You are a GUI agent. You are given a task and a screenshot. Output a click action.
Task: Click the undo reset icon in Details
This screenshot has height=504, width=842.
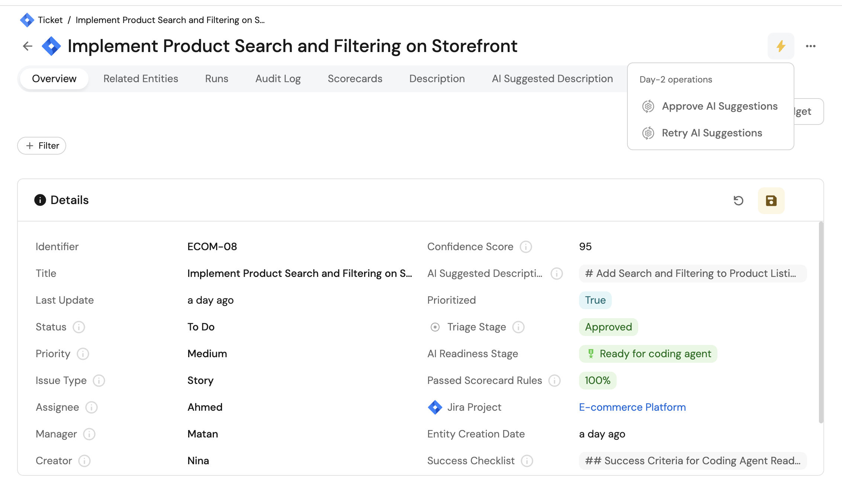[738, 201]
